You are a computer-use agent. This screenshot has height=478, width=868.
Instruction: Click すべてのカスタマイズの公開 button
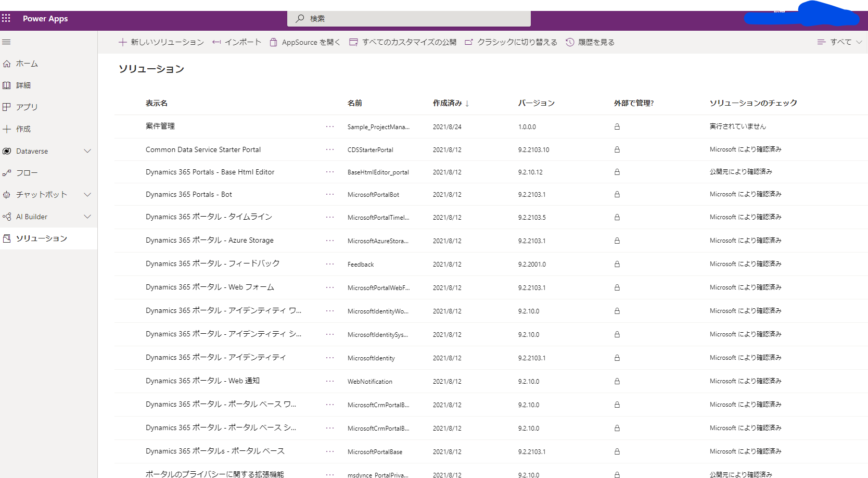coord(403,42)
